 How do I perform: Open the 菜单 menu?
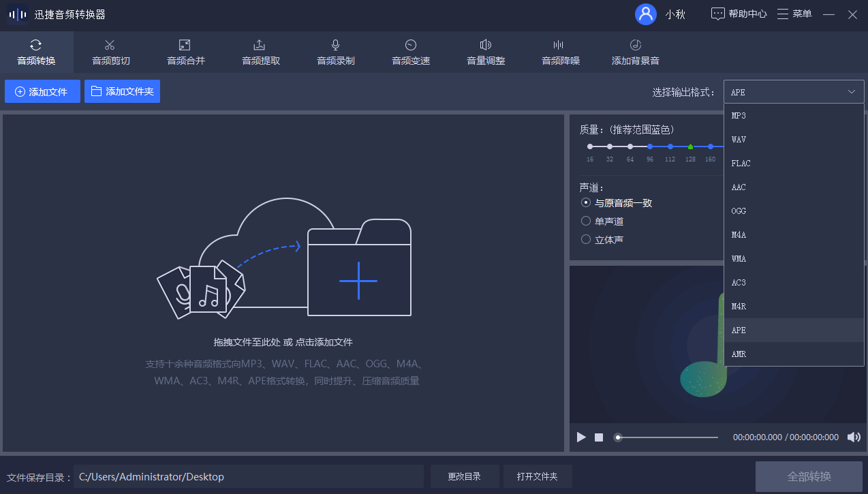(794, 14)
